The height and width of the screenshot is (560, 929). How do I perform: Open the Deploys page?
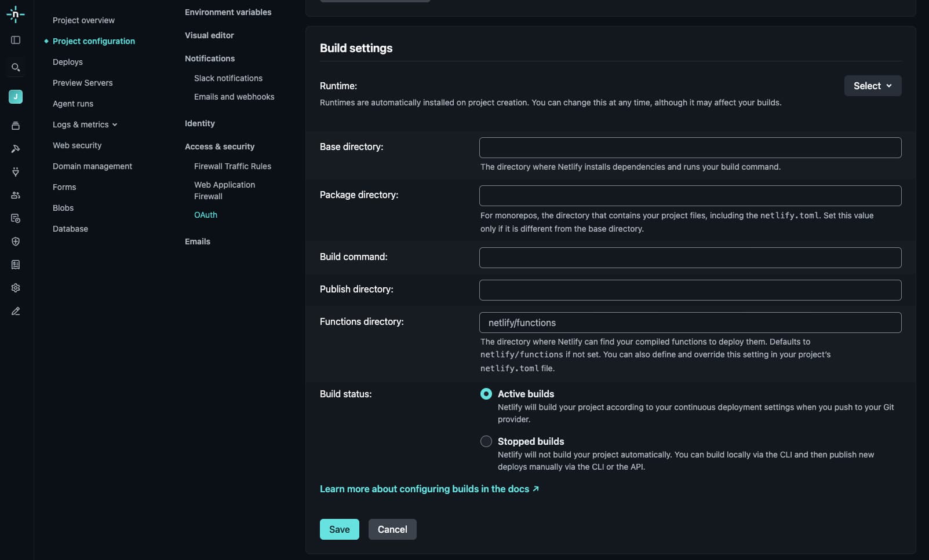pyautogui.click(x=68, y=62)
